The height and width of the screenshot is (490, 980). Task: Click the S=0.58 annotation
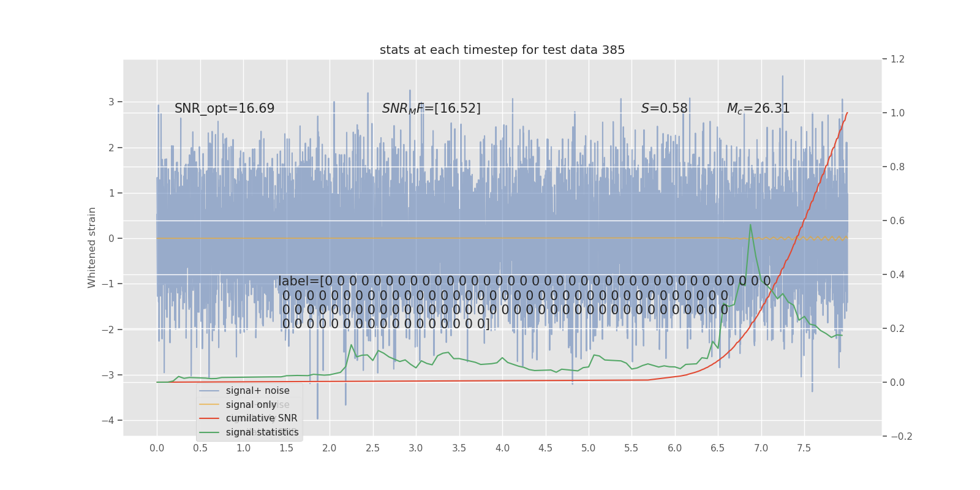pos(665,108)
